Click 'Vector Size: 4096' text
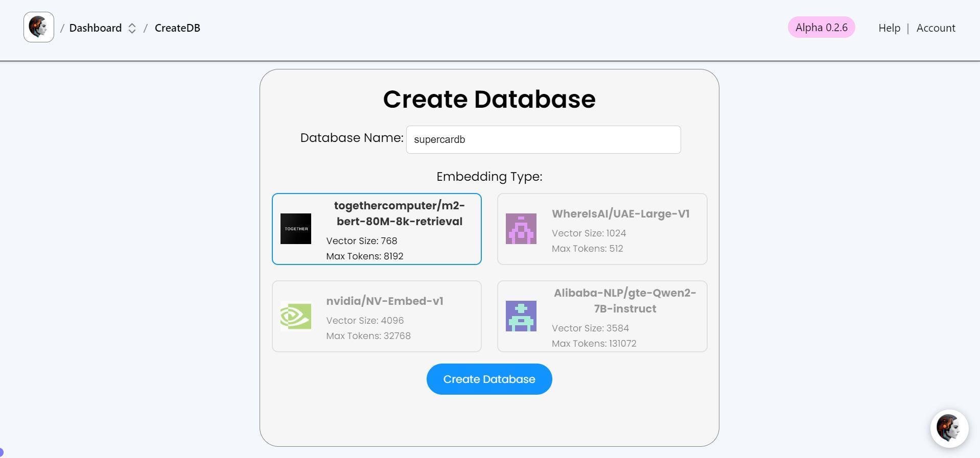This screenshot has height=458, width=980. tap(365, 321)
